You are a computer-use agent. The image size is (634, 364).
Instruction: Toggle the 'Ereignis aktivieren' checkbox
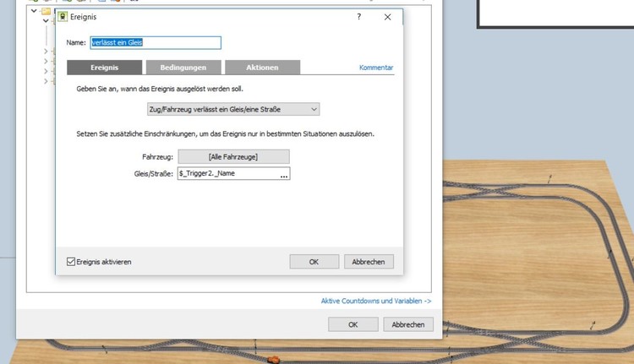pos(71,262)
